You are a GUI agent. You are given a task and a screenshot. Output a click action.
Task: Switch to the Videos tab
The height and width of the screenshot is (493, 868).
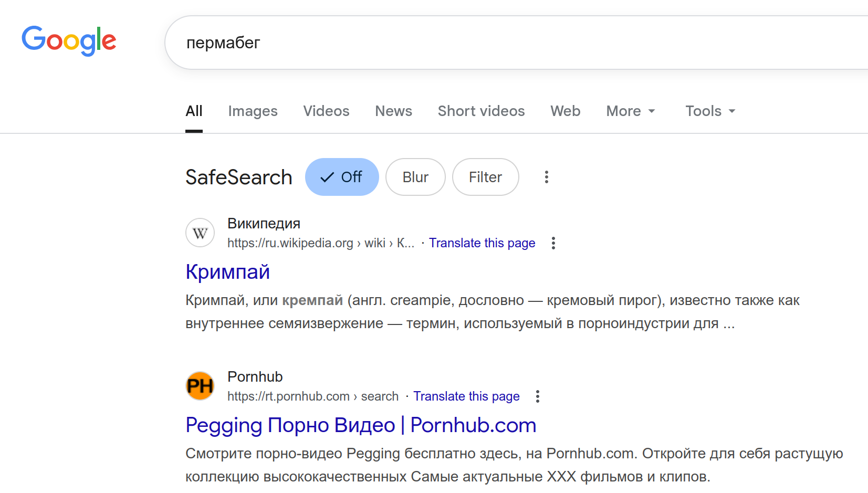point(326,111)
